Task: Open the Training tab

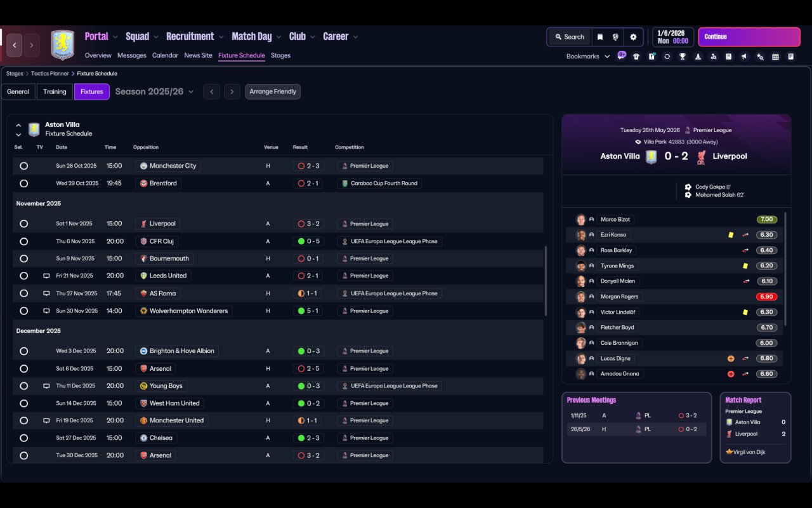Action: pos(55,91)
